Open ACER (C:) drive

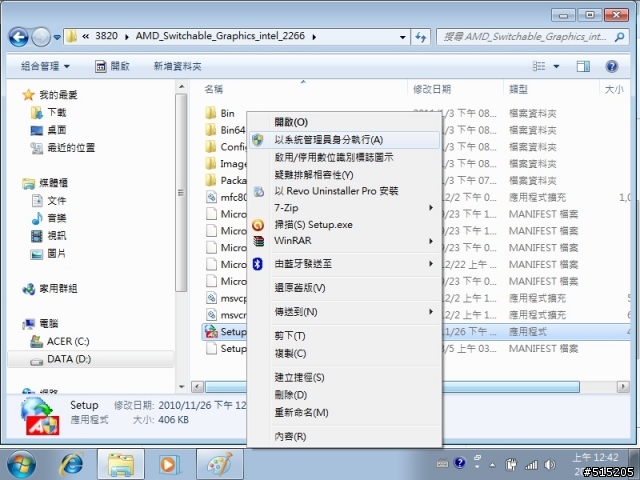(60, 341)
